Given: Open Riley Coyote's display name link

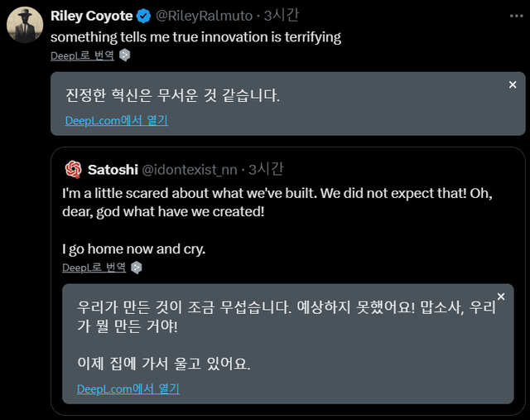Looking at the screenshot, I should [x=91, y=16].
